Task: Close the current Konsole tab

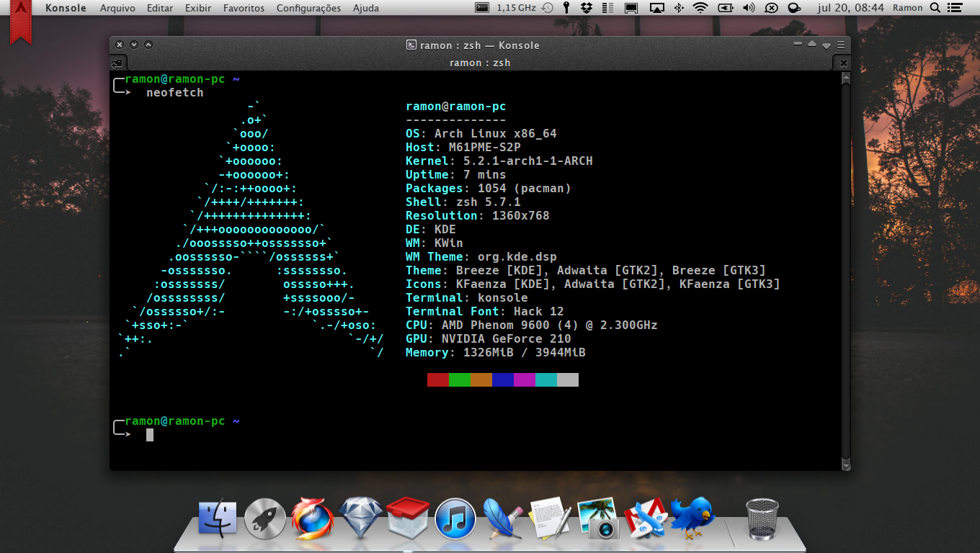Action: [845, 63]
